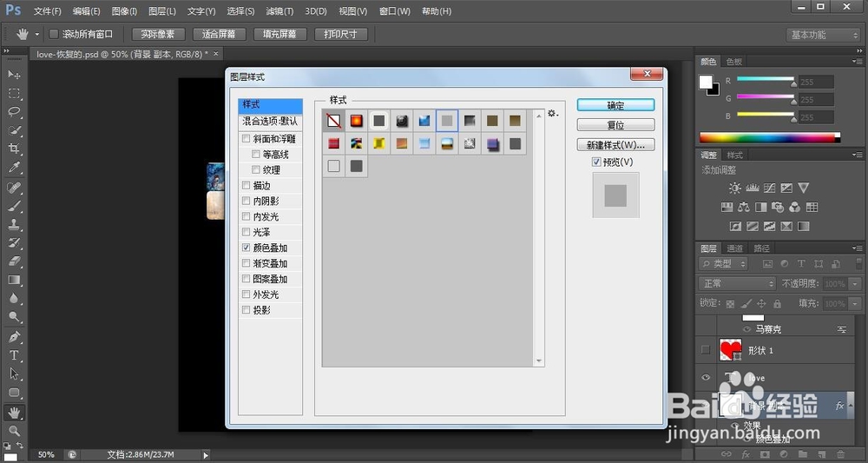This screenshot has width=868, height=463.
Task: Select the Type tool
Action: coord(14,355)
